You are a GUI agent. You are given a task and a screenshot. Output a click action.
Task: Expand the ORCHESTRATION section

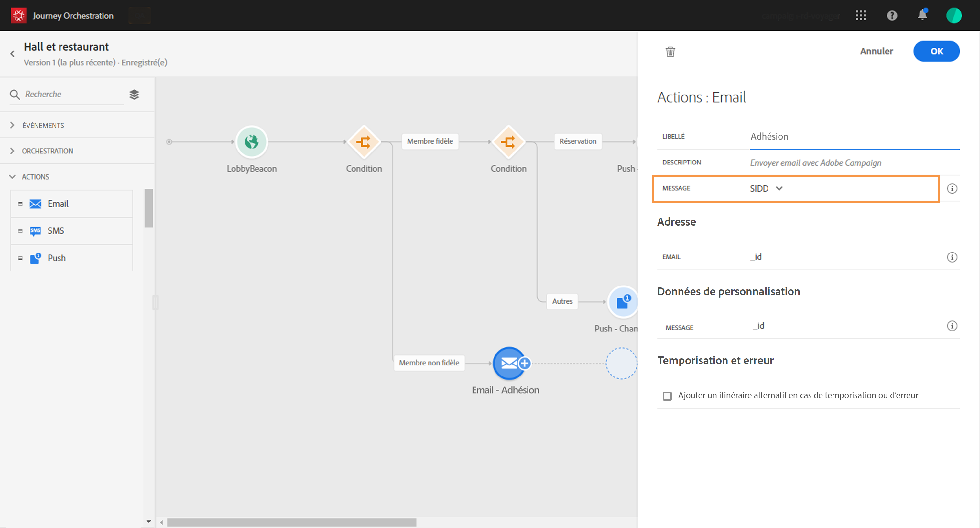[47, 151]
